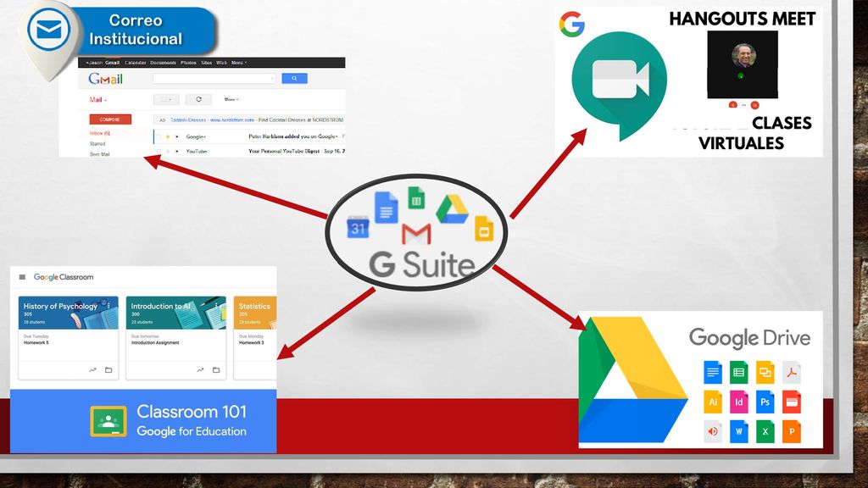This screenshot has height=488, width=868.
Task: Open the History of Psychology gradebook trend icon
Action: click(x=92, y=370)
